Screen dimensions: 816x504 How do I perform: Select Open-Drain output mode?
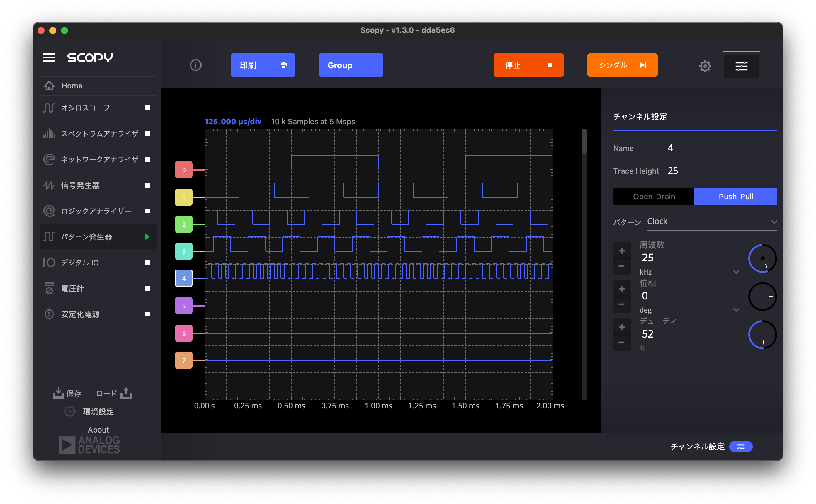[x=653, y=196]
